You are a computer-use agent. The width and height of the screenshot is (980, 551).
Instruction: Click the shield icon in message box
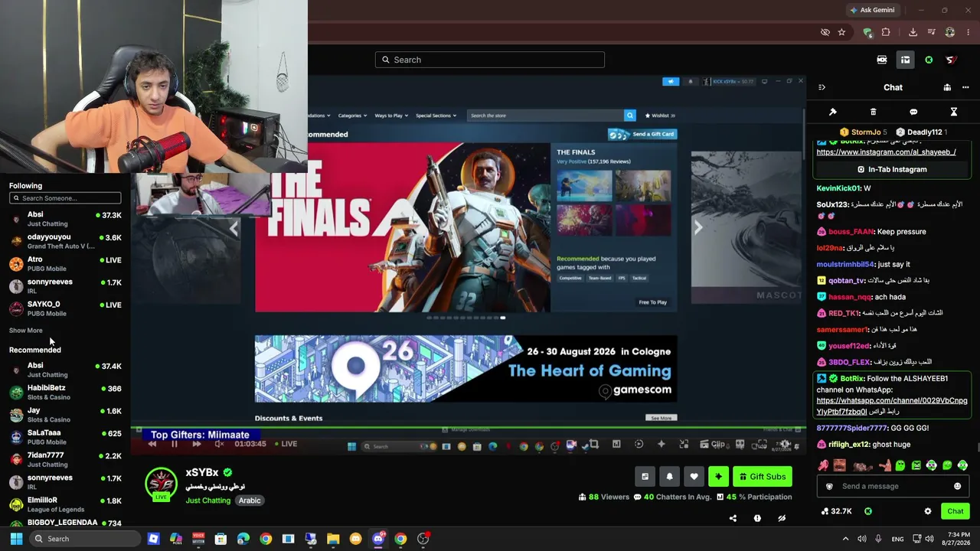point(828,486)
